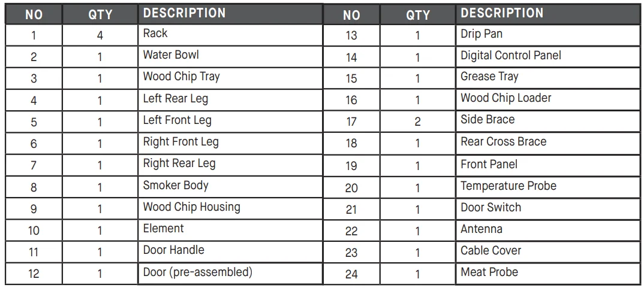Click on Grease Tray cell
The width and height of the screenshot is (644, 288).
pos(489,77)
